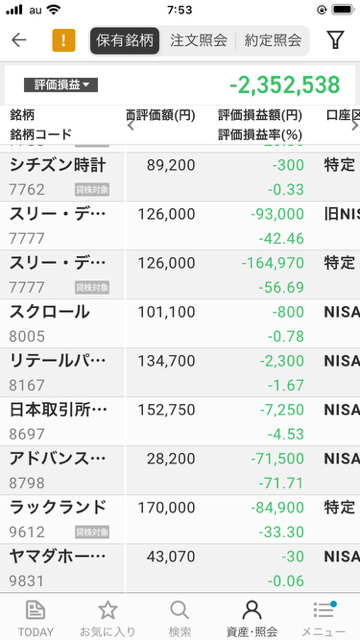Show next columns with right chevron

(355, 126)
